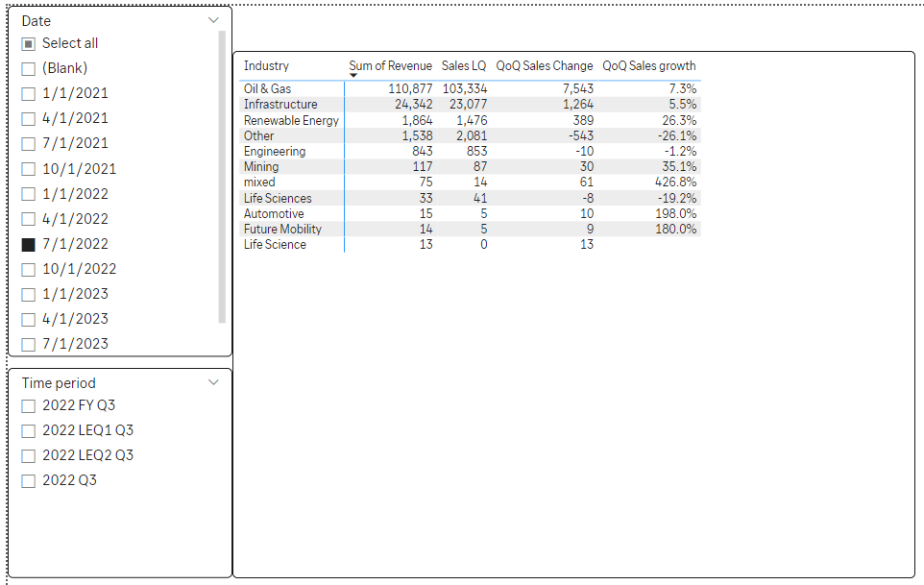Collapse the Time period slicer chevron
The image size is (924, 585).
[213, 382]
